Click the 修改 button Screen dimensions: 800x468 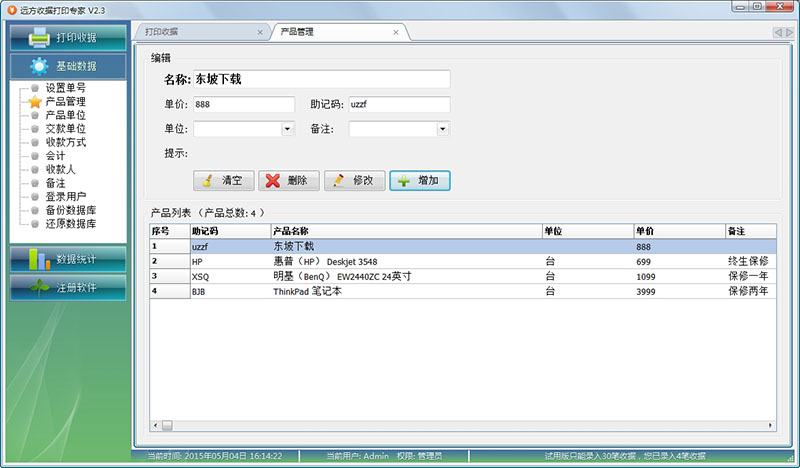[x=355, y=181]
